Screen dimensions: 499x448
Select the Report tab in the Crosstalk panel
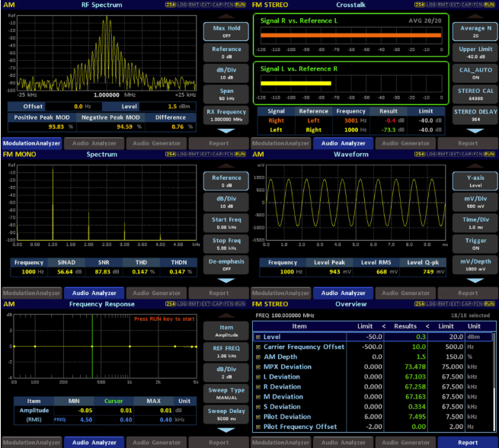[x=468, y=142]
